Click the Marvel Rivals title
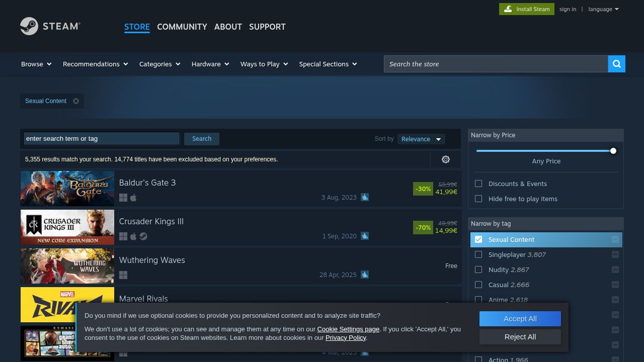Image resolution: width=644 pixels, height=362 pixels. (143, 299)
